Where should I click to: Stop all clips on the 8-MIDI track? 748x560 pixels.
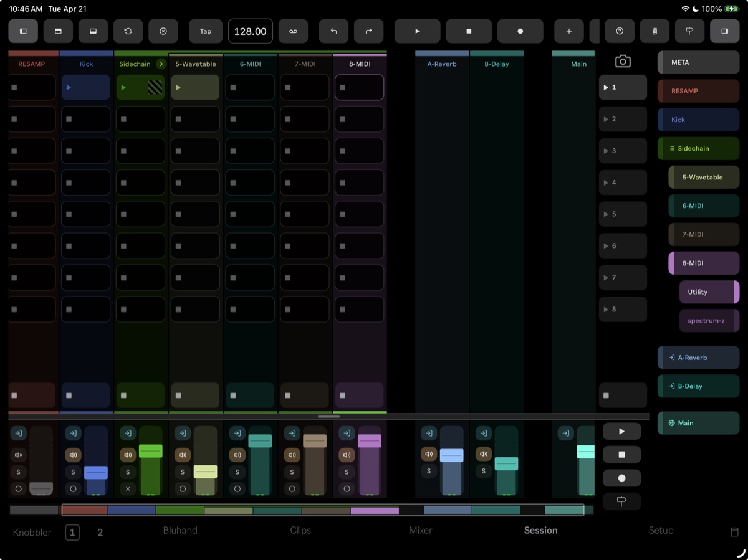tap(360, 396)
